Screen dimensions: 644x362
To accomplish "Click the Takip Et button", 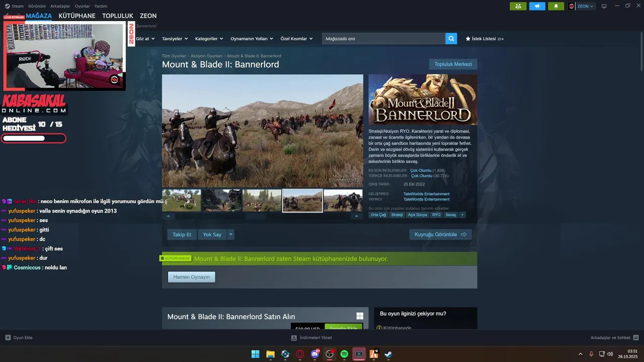I will pos(182,234).
